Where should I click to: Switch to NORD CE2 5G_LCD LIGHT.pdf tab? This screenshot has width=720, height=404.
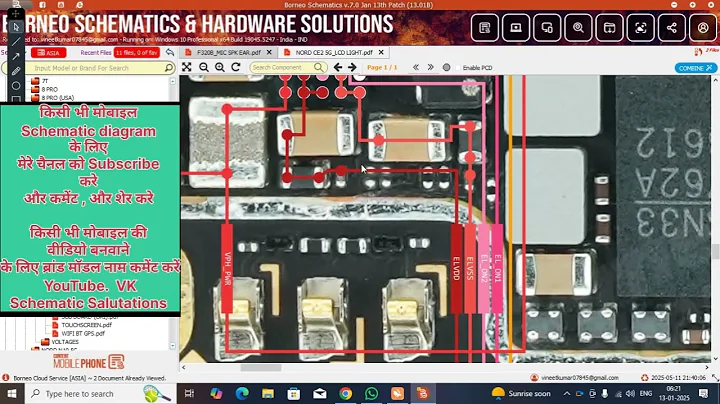pos(333,52)
